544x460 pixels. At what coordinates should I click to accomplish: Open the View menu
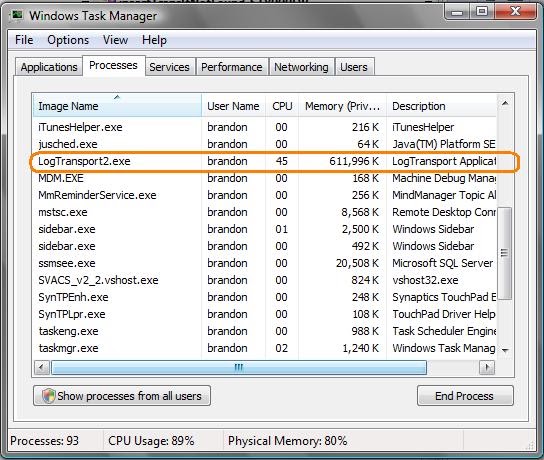(x=115, y=40)
